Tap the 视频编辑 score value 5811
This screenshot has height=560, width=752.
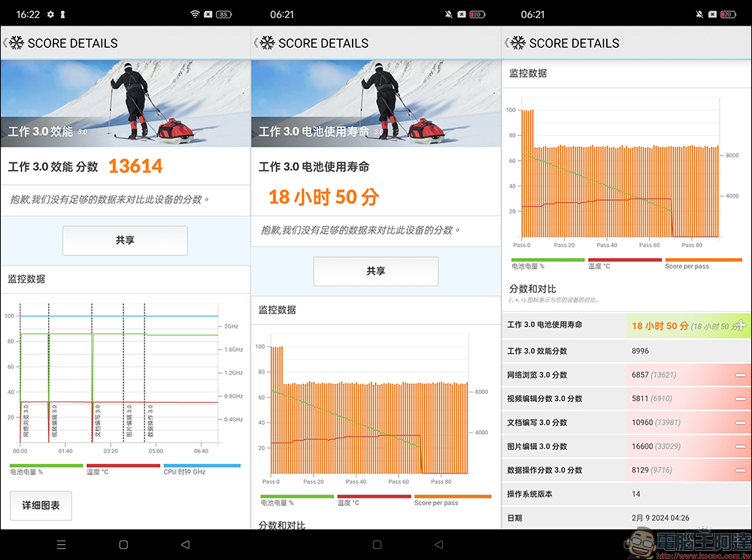(640, 398)
